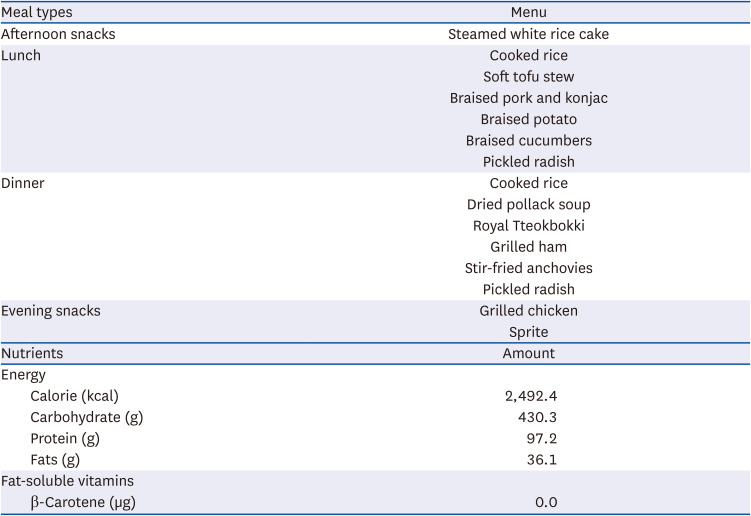
Task: Click the Braised potato entry
Action: coord(528,119)
